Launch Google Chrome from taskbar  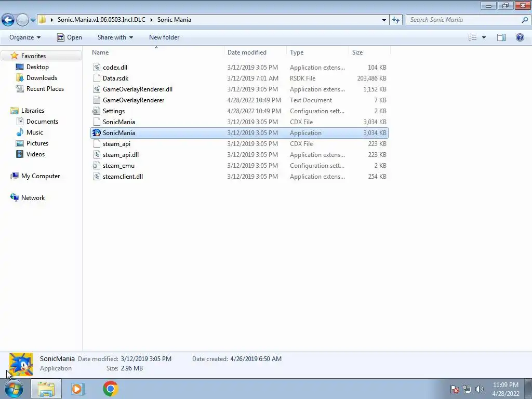(110, 389)
